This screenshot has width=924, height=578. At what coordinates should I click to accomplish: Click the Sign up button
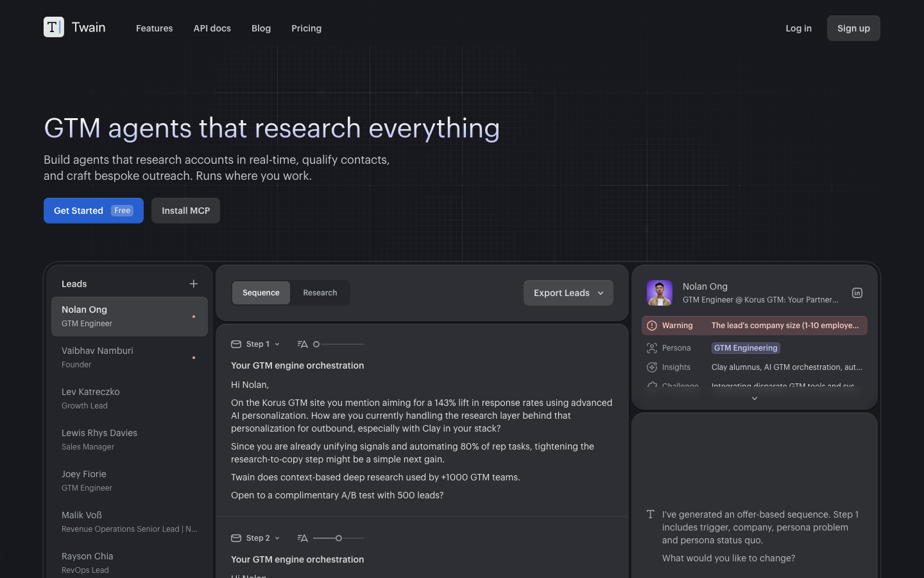click(853, 28)
